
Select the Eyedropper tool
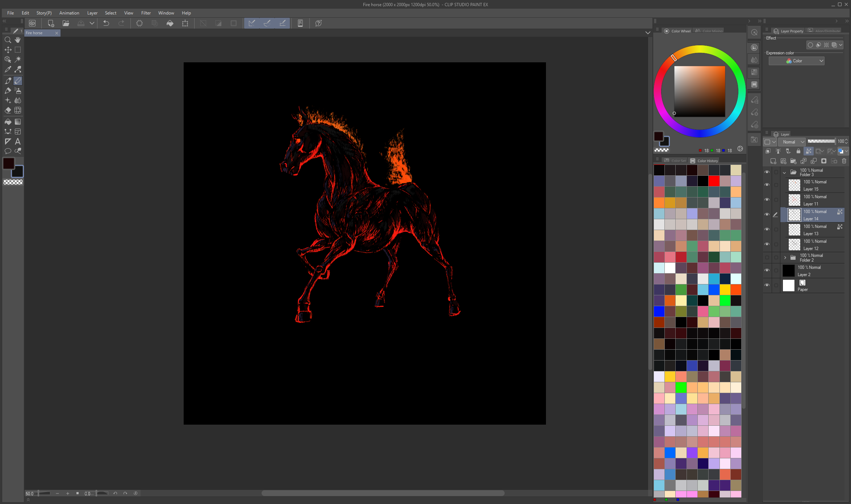(8, 69)
